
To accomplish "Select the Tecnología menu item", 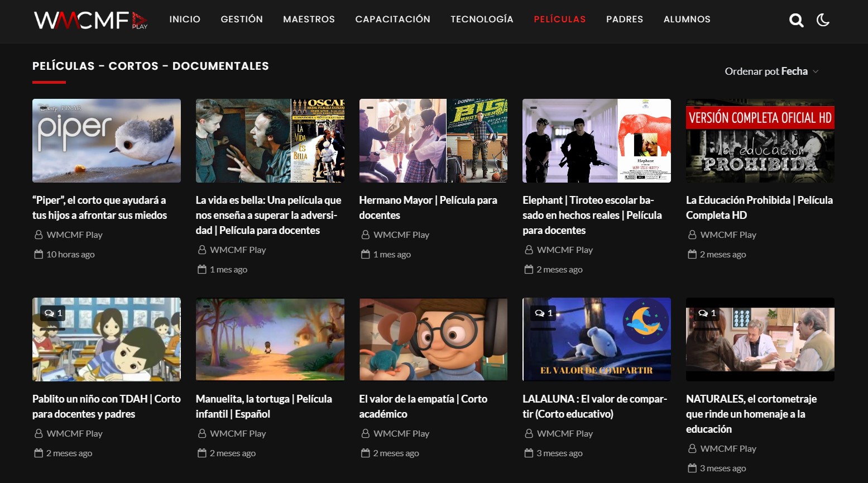I will 482,19.
